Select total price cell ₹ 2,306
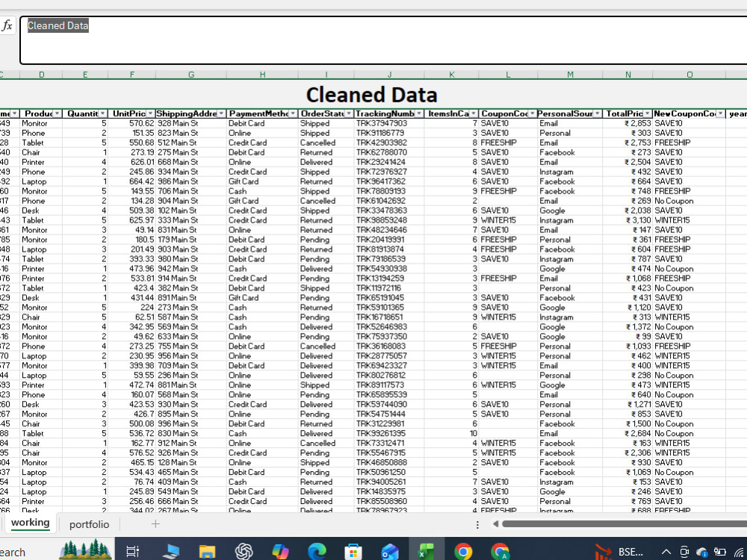Viewport: 747px width, 560px height. (628, 453)
